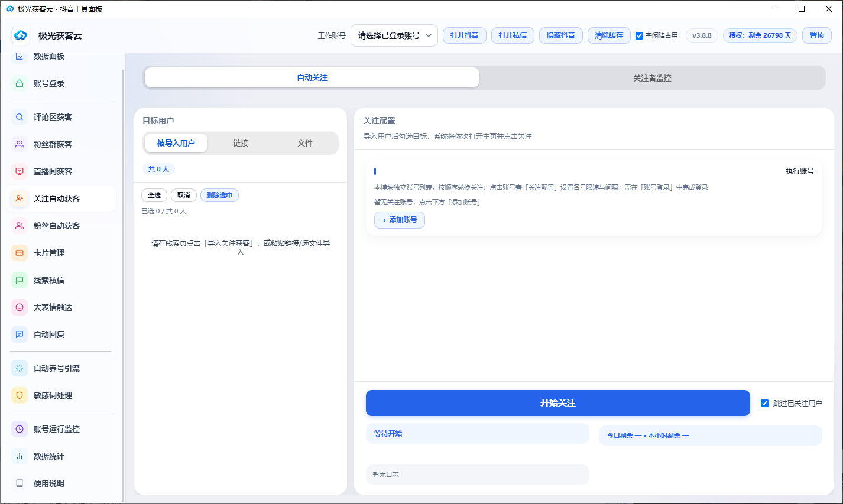This screenshot has width=843, height=504.
Task: Open 数据面板 via its chart icon
Action: 20,57
